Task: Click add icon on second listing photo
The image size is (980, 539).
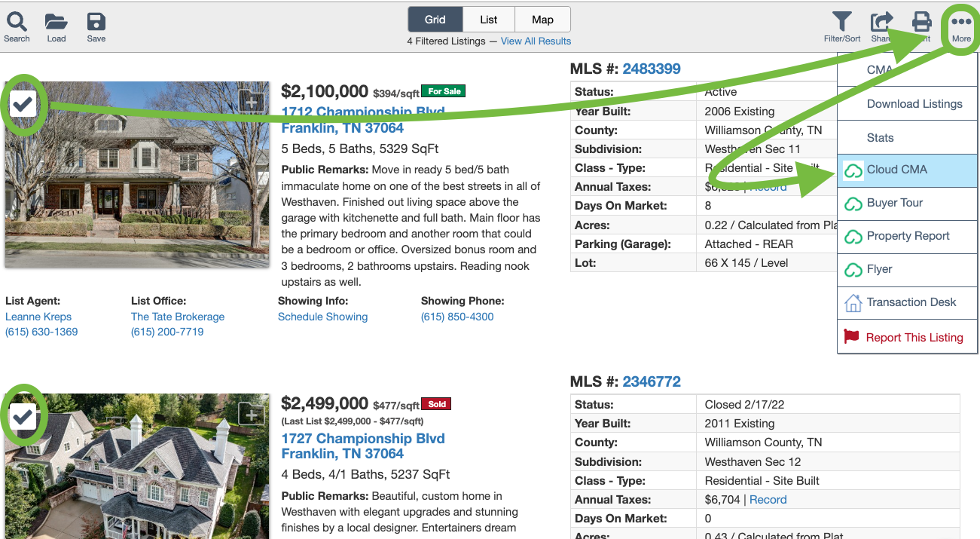Action: point(252,414)
